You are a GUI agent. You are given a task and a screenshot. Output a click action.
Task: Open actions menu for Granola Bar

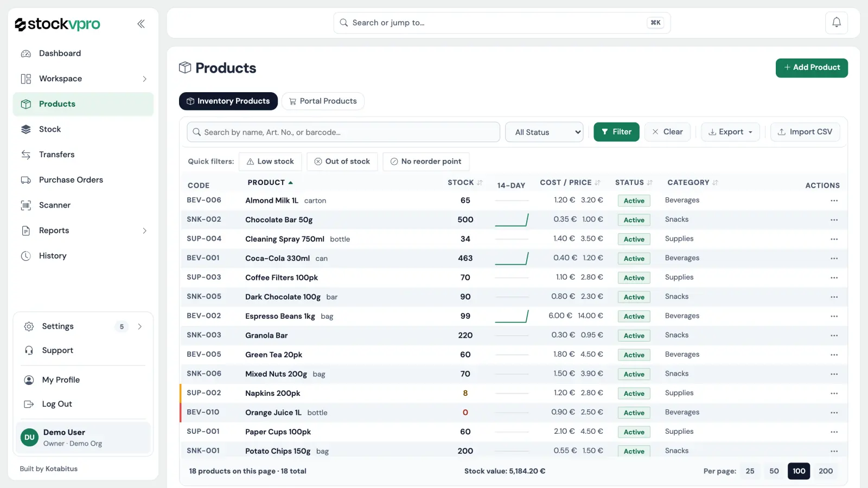click(834, 335)
